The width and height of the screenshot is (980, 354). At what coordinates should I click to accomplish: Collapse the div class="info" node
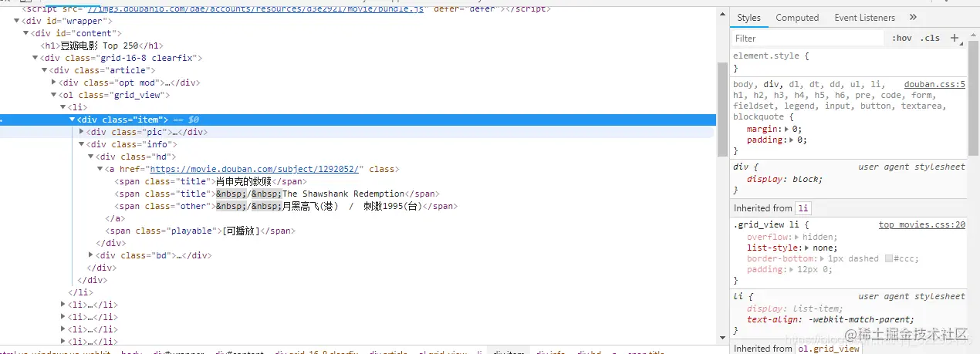(x=82, y=144)
